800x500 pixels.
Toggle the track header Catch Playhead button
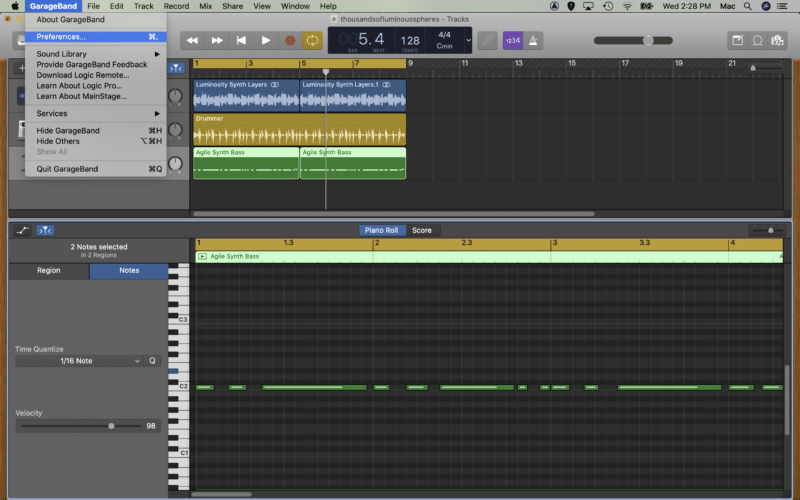[176, 68]
